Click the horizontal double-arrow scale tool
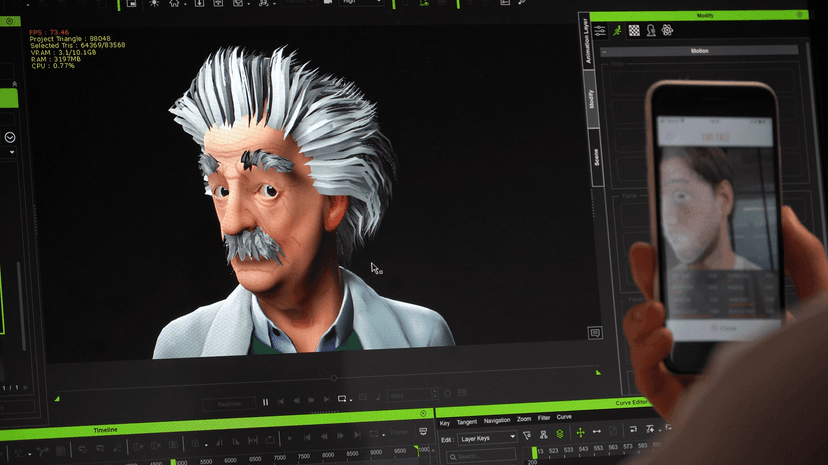 click(x=597, y=432)
